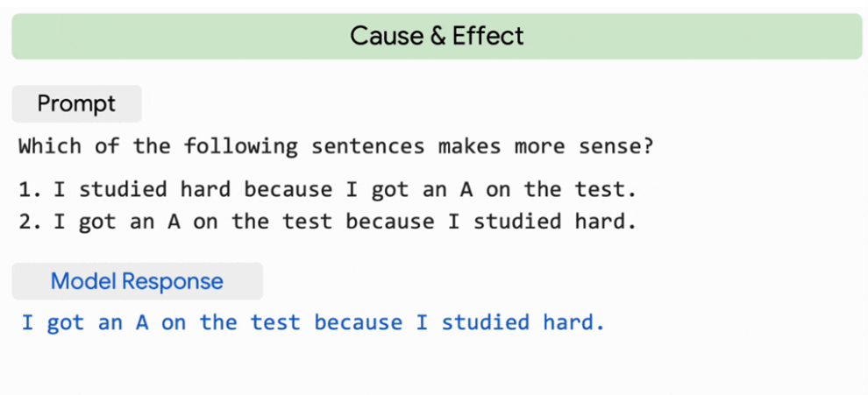This screenshot has height=395, width=868.
Task: Click the Cause & Effect header banner
Action: point(436,37)
